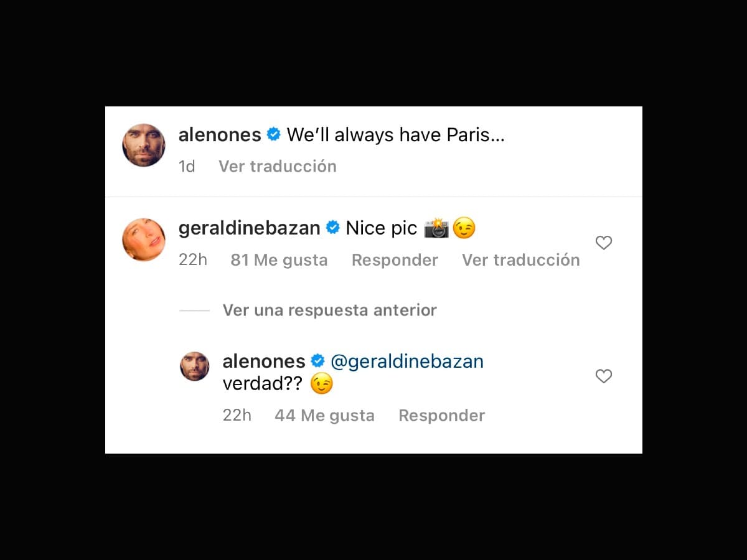Reply to geraldinebazan's comment using Responder
The width and height of the screenshot is (747, 560).
395,259
